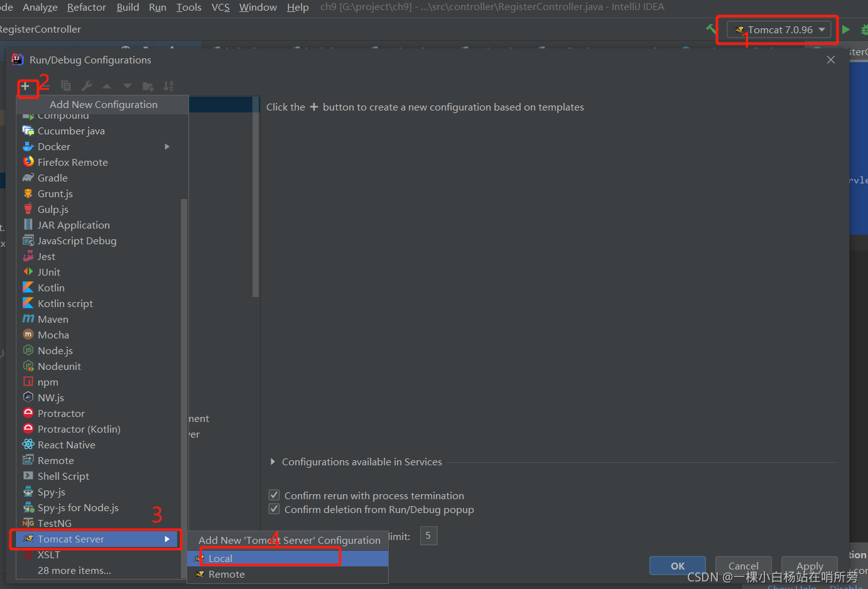
Task: Select Spy-js for Node.js configuration type
Action: coord(99,507)
